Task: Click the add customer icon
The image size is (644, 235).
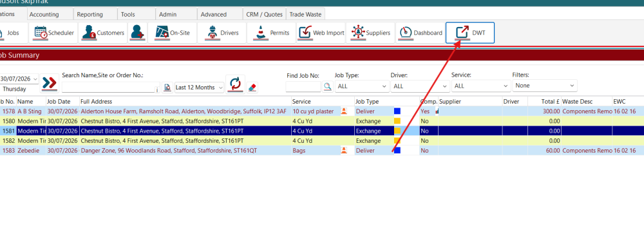Action: tap(137, 33)
